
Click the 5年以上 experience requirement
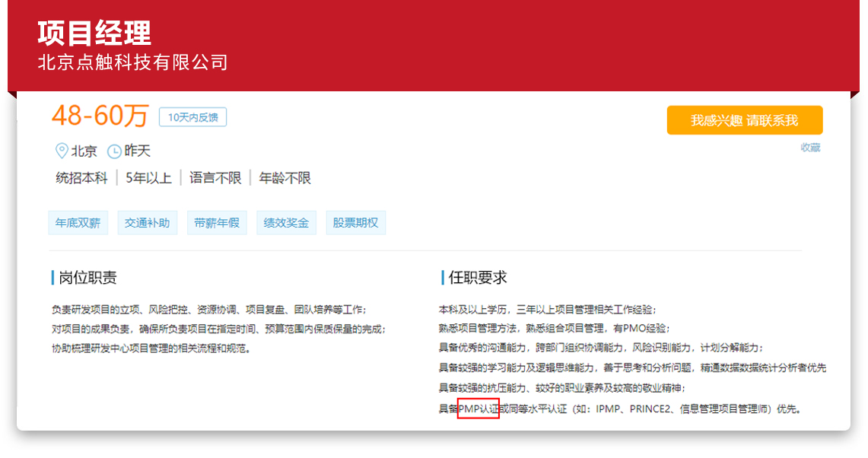tap(148, 178)
